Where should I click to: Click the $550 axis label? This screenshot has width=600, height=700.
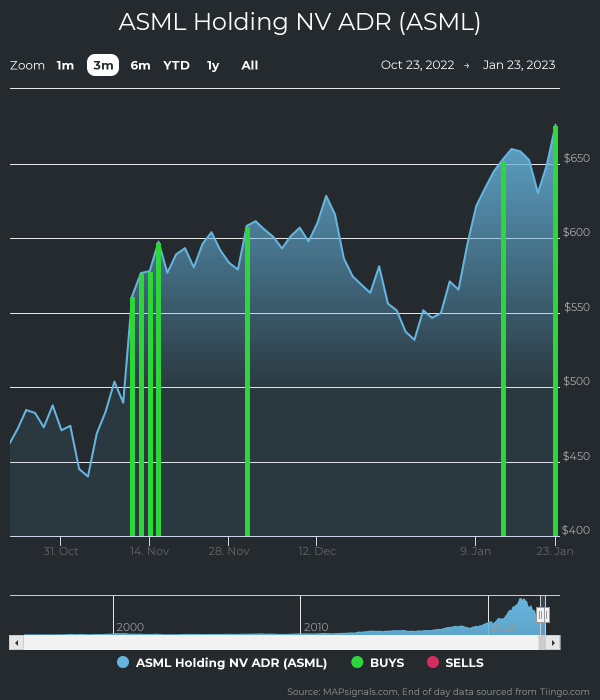(x=577, y=307)
